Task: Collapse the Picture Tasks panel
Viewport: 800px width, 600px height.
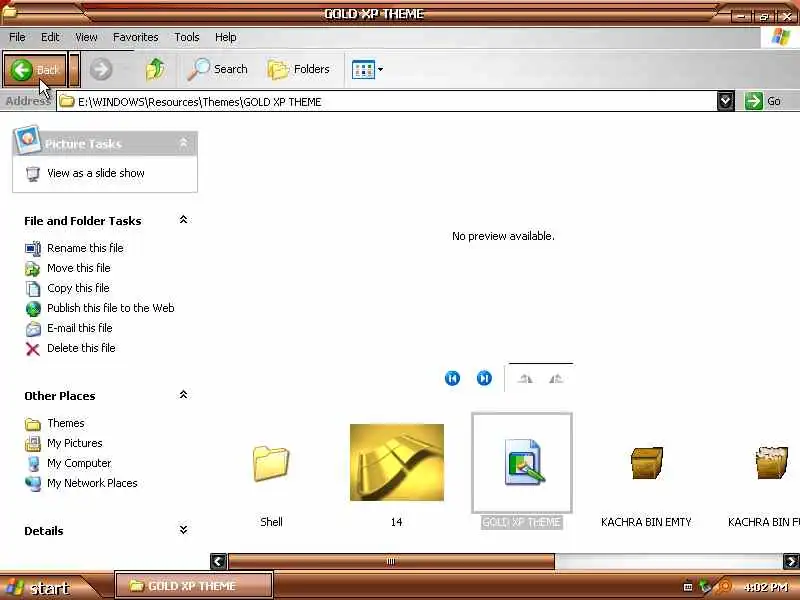Action: click(183, 143)
